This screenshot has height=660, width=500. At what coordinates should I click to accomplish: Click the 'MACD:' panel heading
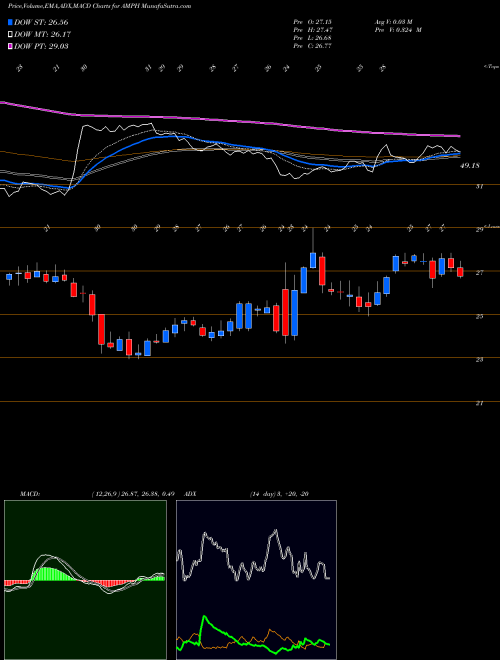pyautogui.click(x=29, y=493)
